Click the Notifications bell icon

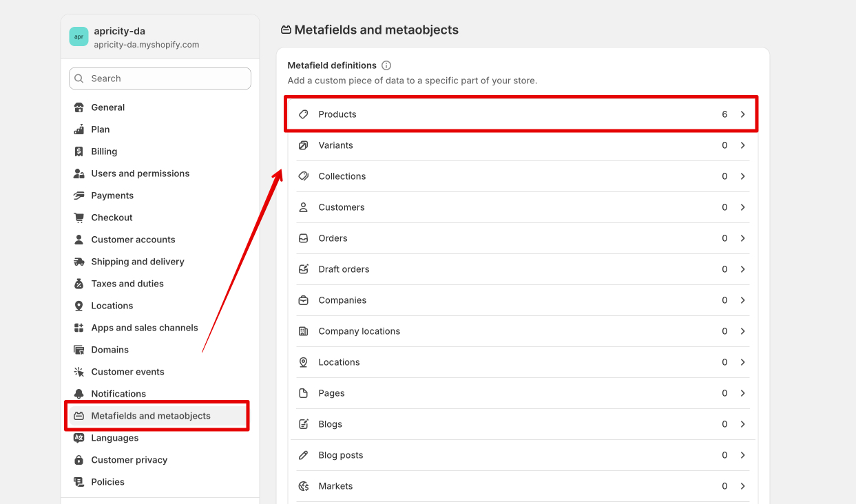[79, 394]
